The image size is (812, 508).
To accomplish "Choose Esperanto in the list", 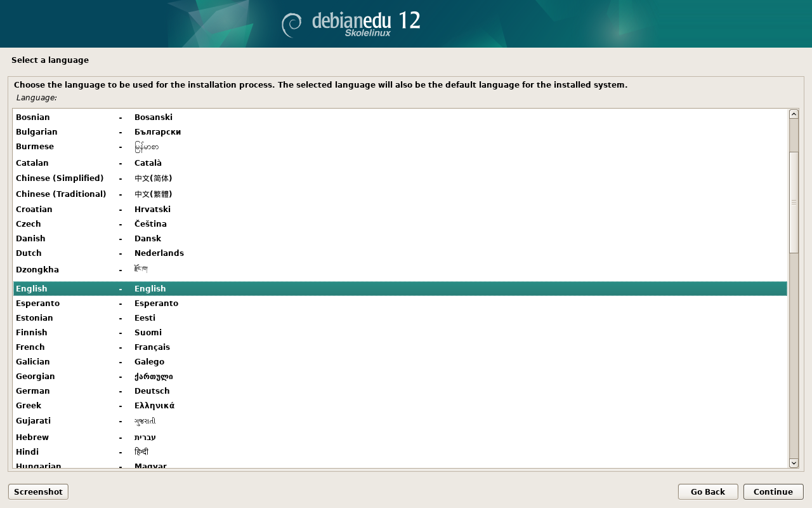I will 37,304.
